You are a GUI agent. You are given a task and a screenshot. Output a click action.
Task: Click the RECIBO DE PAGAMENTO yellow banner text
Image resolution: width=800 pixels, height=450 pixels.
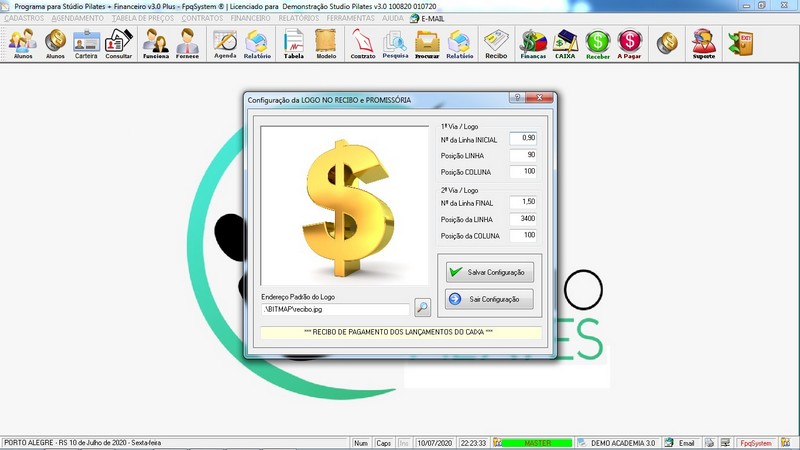point(398,332)
